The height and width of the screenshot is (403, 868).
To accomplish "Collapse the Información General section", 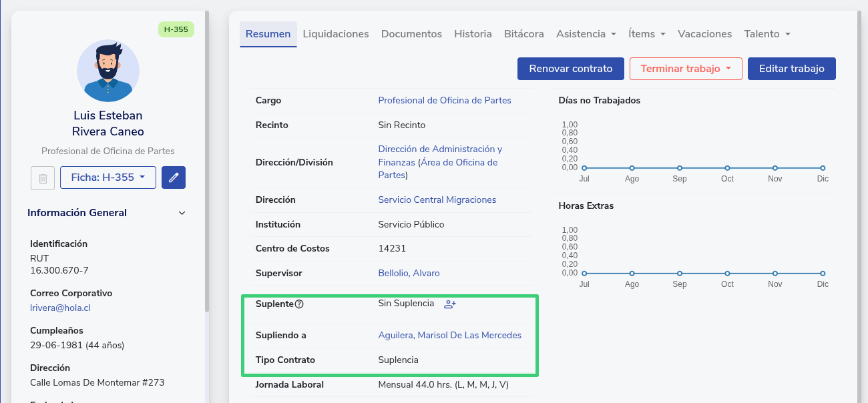I will [x=182, y=213].
